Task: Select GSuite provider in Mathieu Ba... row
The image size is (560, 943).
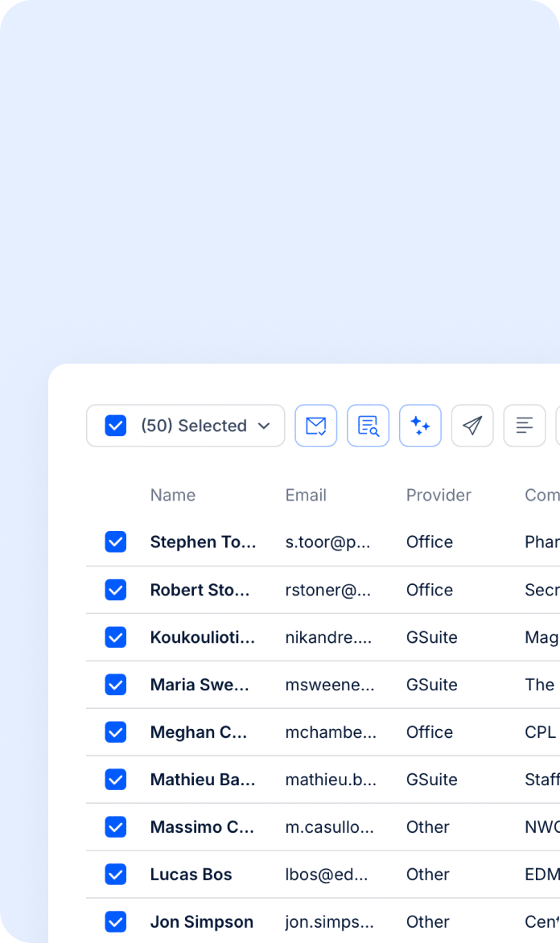Action: 432,780
